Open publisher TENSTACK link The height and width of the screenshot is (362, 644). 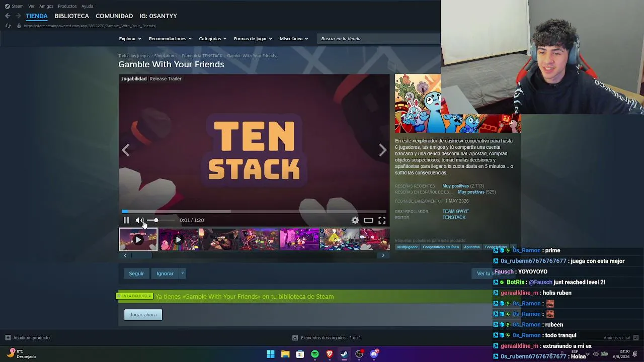click(x=454, y=218)
